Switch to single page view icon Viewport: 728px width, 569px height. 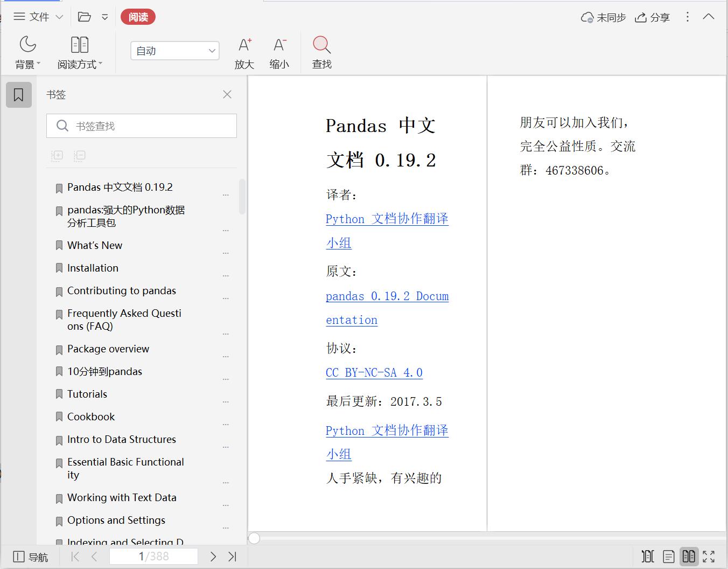point(668,556)
